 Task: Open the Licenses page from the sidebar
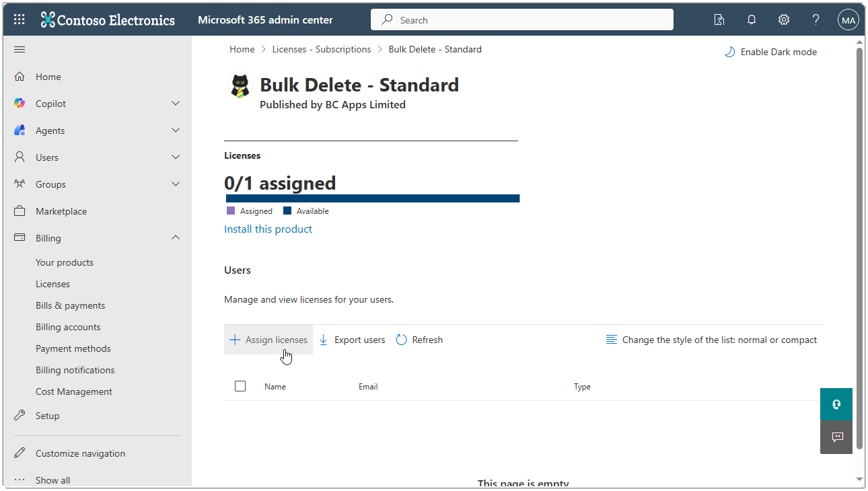[52, 283]
